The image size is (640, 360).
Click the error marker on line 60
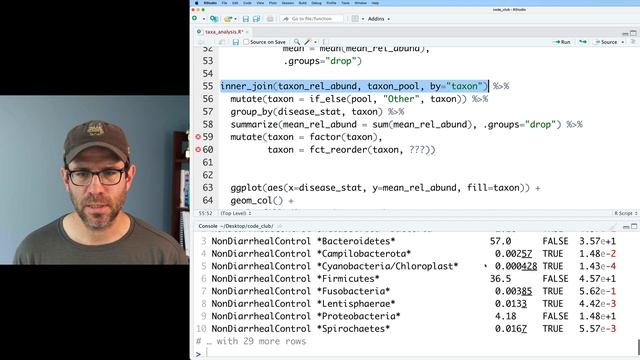[x=198, y=149]
